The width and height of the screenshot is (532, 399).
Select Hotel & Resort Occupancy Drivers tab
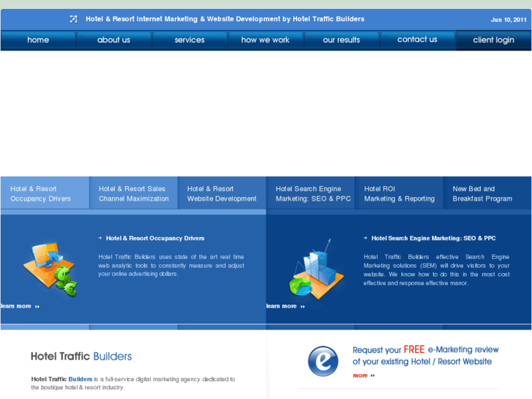(45, 193)
